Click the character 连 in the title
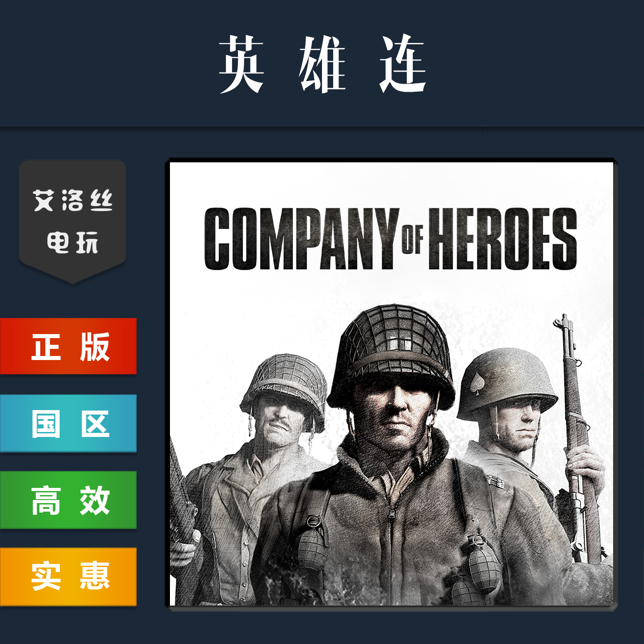Screen dimensions: 644x644 (x=402, y=64)
